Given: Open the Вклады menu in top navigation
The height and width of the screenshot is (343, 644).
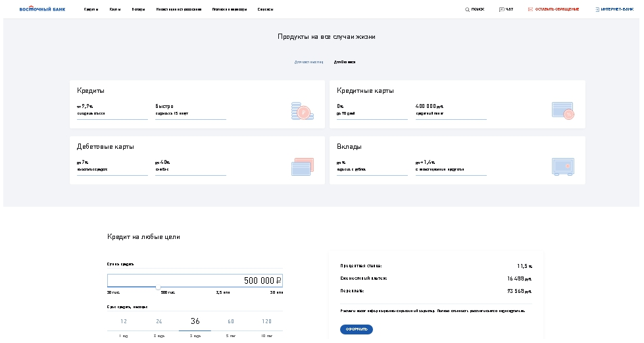Looking at the screenshot, I should 138,10.
